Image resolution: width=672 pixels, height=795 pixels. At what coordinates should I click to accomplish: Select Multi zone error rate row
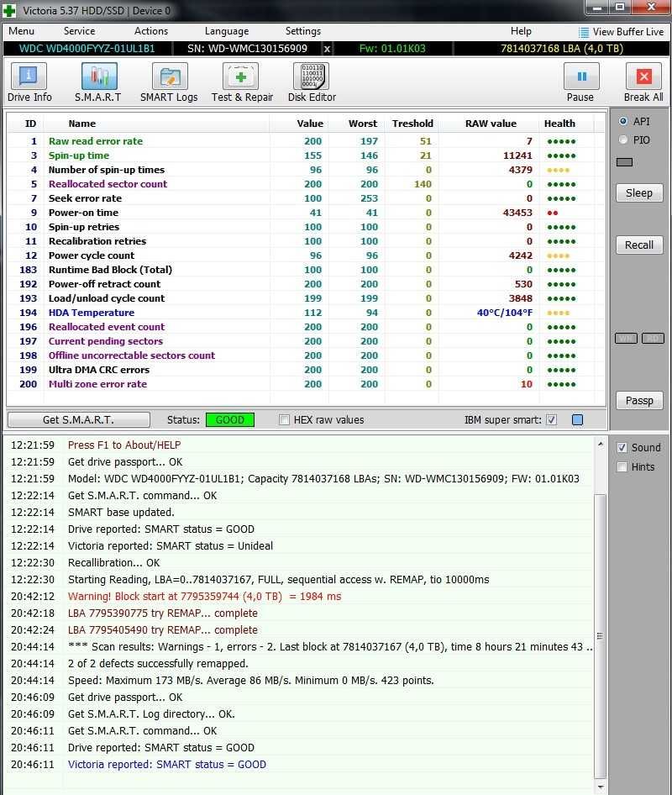[x=306, y=384]
